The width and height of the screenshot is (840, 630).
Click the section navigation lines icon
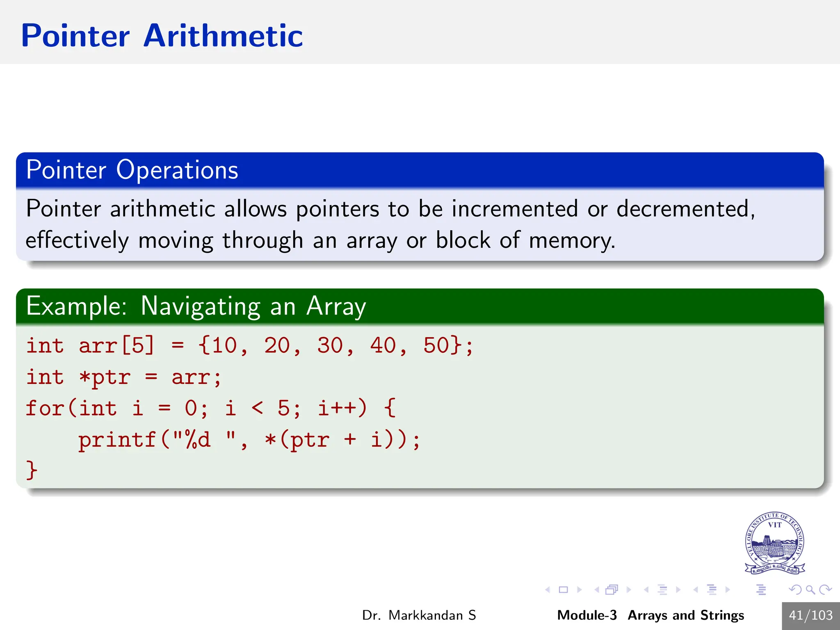click(712, 590)
